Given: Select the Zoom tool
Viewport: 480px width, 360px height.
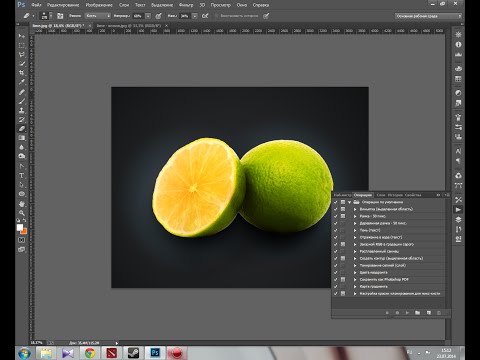Looking at the screenshot, I should 22,213.
